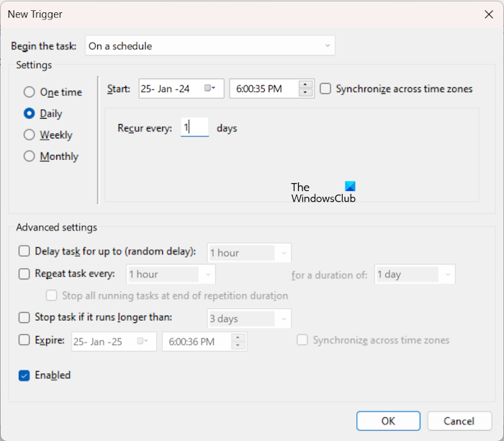Click the start time field

tap(263, 89)
